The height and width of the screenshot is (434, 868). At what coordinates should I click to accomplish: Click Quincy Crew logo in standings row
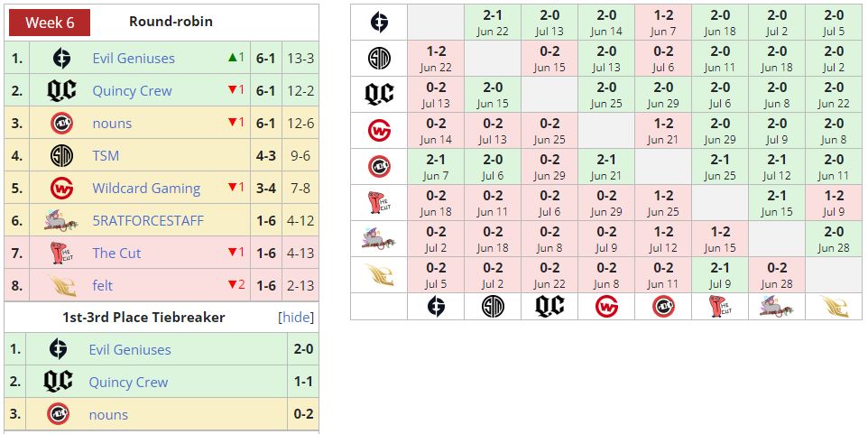click(60, 91)
